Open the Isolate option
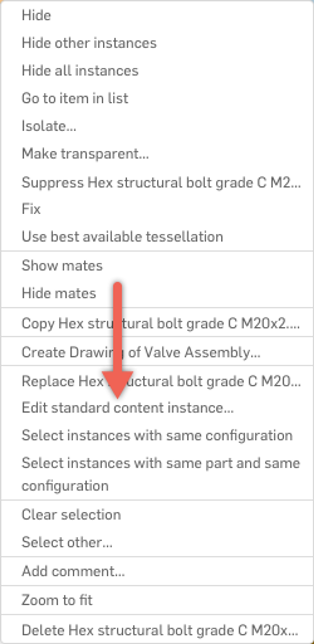 coord(49,126)
